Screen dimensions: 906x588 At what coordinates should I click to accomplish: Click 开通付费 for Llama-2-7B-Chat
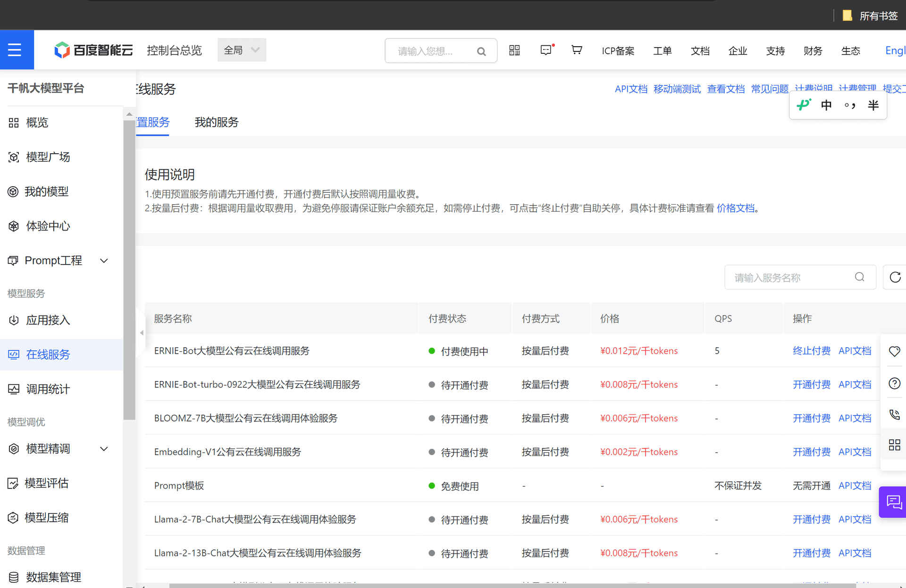click(812, 520)
